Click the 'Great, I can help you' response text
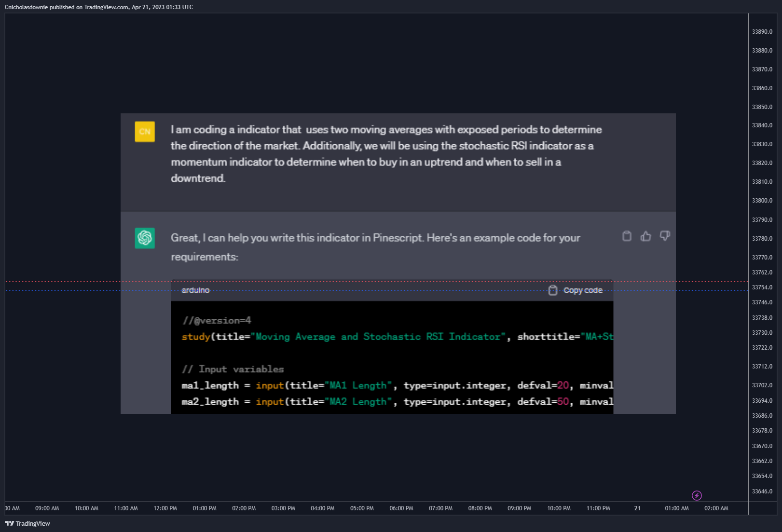Image resolution: width=782 pixels, height=532 pixels. tap(375, 247)
